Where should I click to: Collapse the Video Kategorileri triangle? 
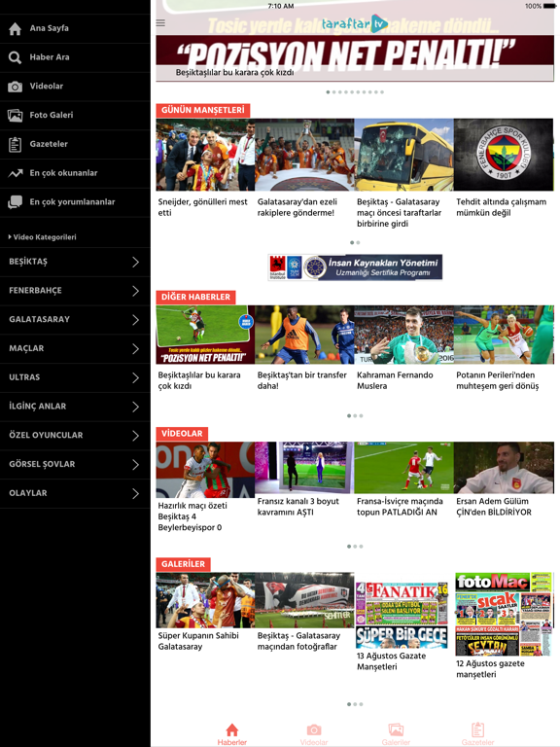coord(10,236)
